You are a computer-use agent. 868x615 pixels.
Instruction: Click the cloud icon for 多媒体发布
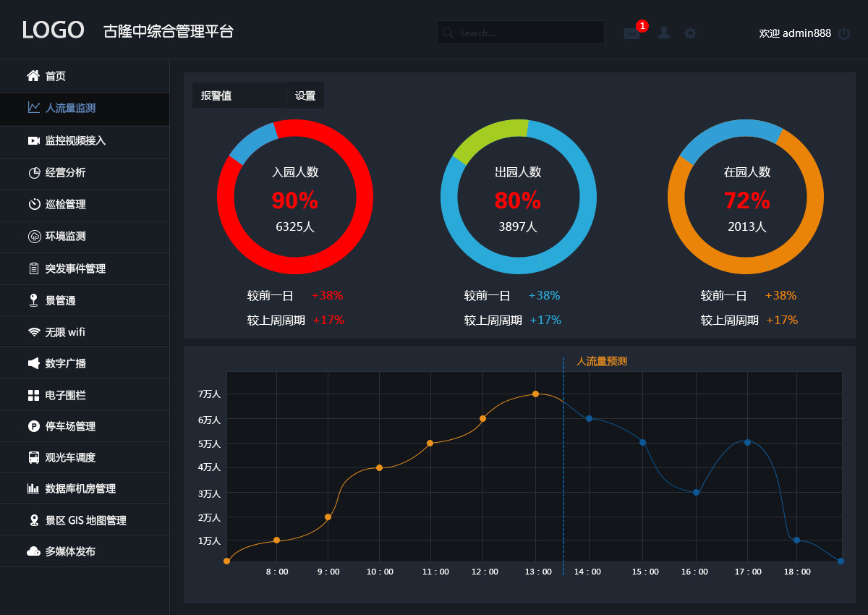[x=34, y=551]
